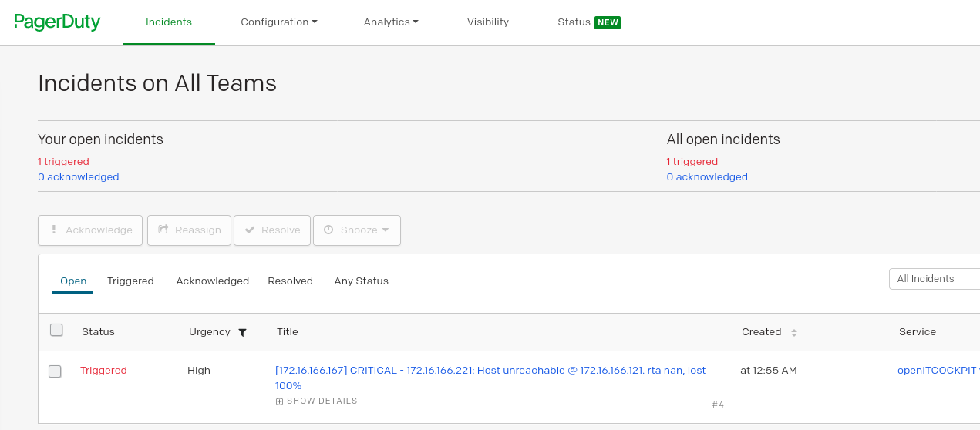The image size is (980, 430).
Task: Click the High urgency cell
Action: coord(199,371)
